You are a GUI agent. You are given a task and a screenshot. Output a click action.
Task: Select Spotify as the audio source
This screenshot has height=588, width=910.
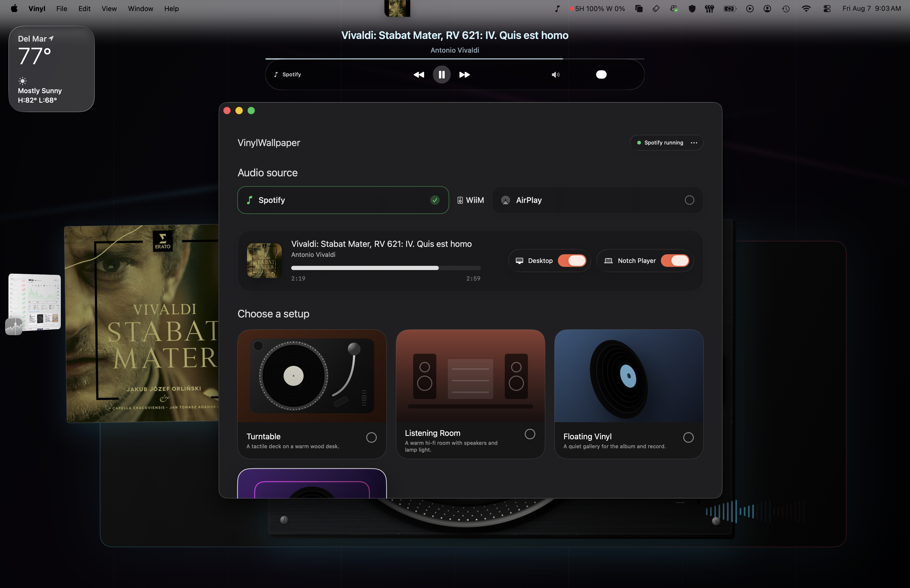pyautogui.click(x=343, y=200)
